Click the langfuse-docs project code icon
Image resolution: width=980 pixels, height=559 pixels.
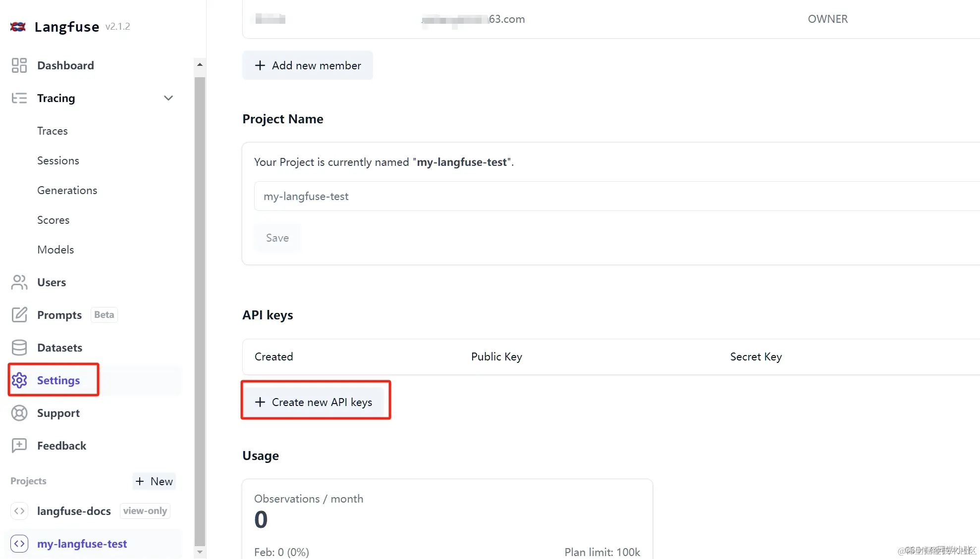click(19, 511)
